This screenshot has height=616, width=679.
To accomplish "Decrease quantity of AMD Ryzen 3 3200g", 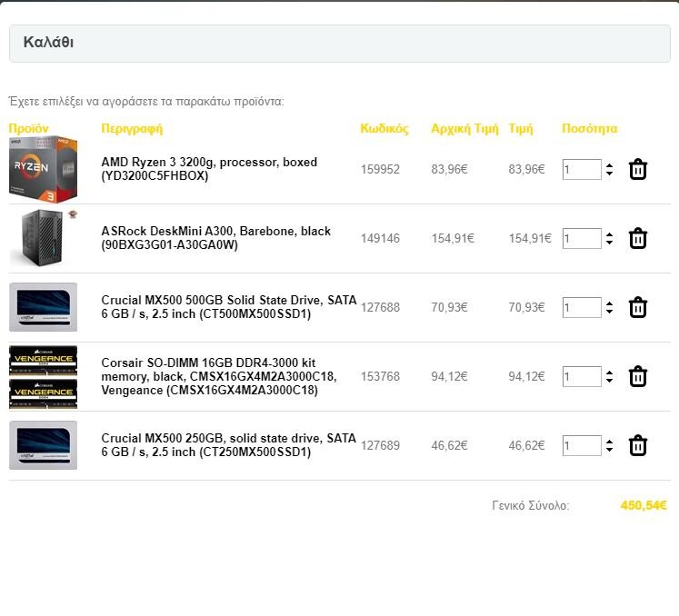I will tap(609, 174).
